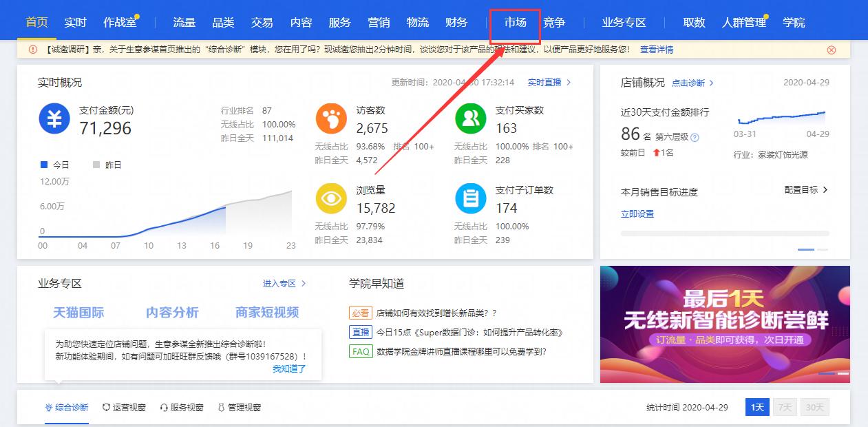This screenshot has height=427, width=868.
Task: Open 查看详情 in the survey banner
Action: (x=655, y=50)
